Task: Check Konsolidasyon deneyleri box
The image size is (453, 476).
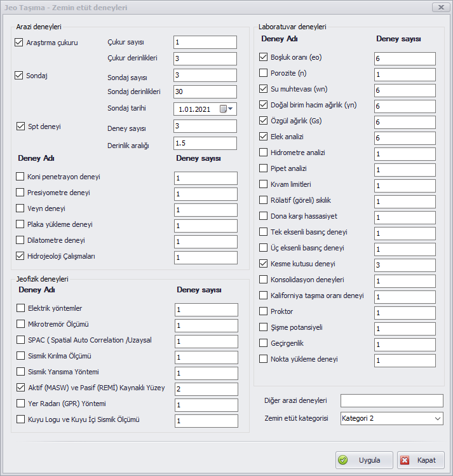Action: tap(264, 279)
